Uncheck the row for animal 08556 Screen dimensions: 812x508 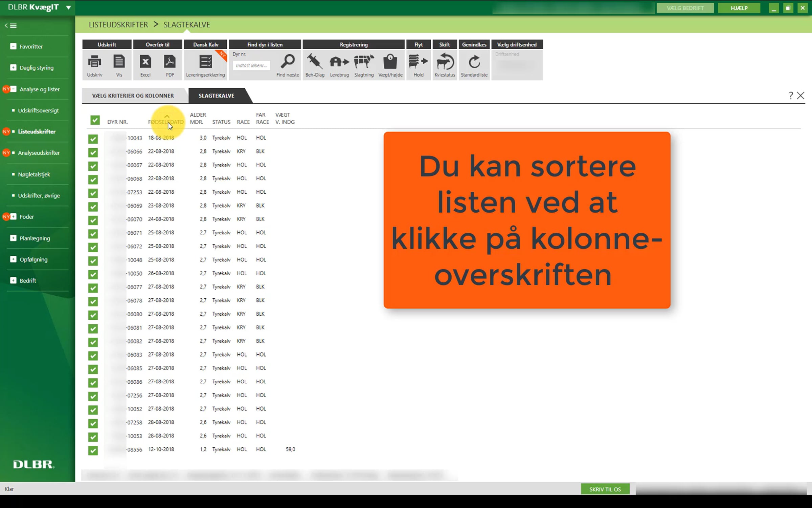93,450
